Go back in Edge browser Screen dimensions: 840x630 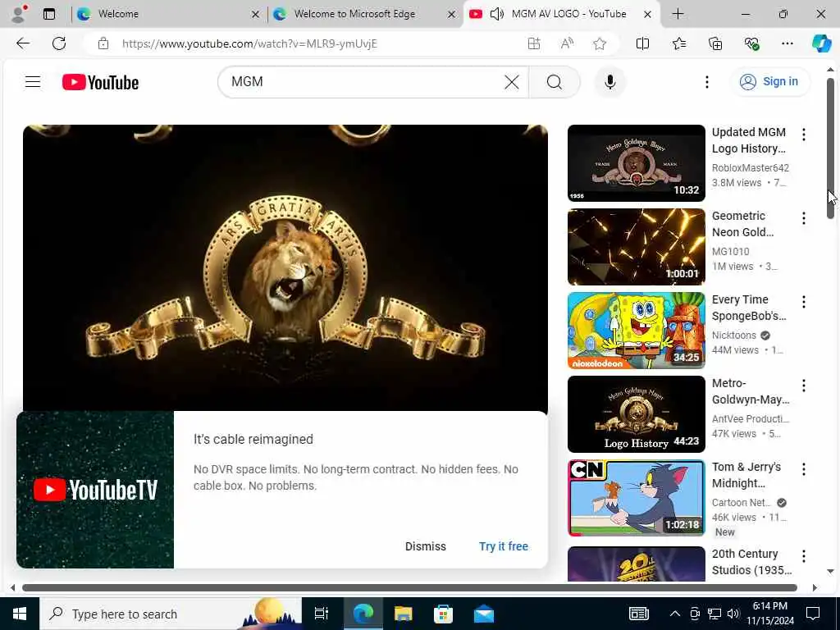23,43
